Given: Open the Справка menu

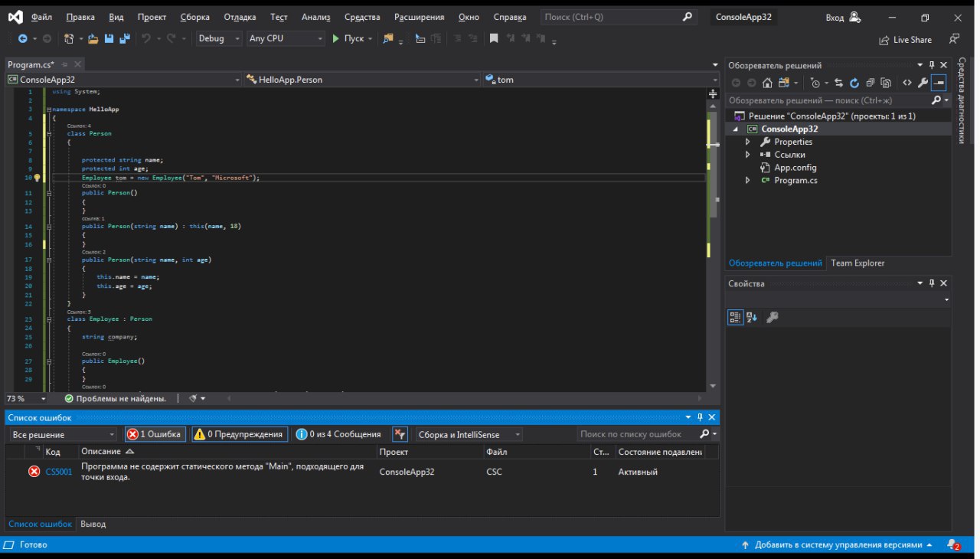Looking at the screenshot, I should click(510, 17).
